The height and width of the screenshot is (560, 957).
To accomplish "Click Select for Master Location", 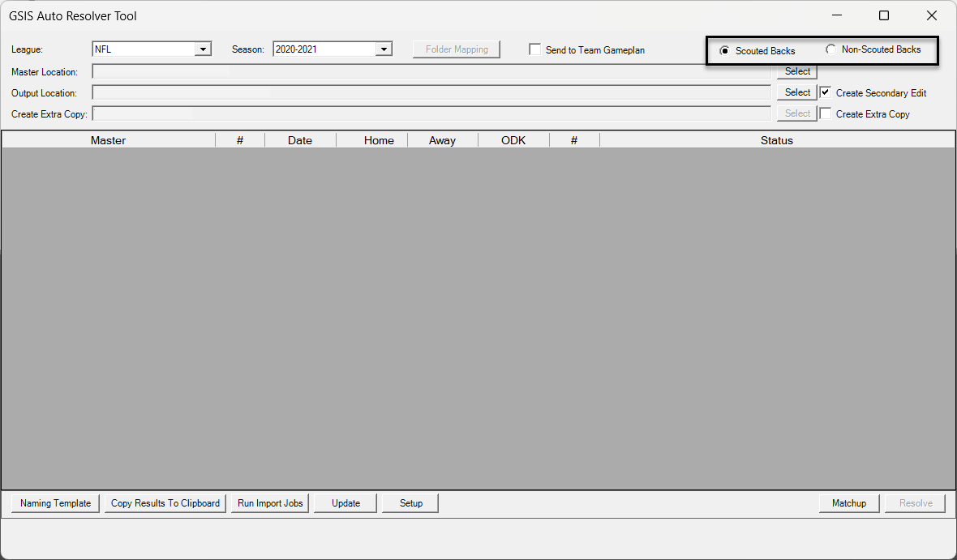I will pyautogui.click(x=797, y=71).
